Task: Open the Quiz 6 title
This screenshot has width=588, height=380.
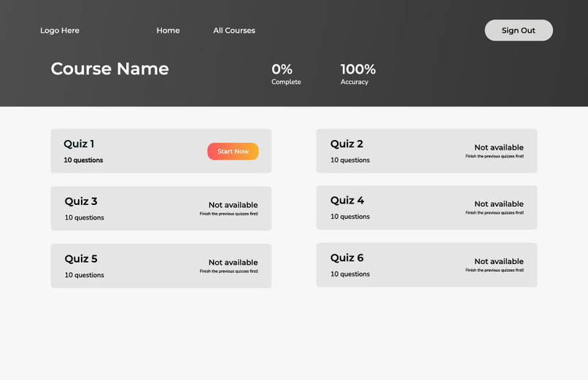Action: point(347,257)
